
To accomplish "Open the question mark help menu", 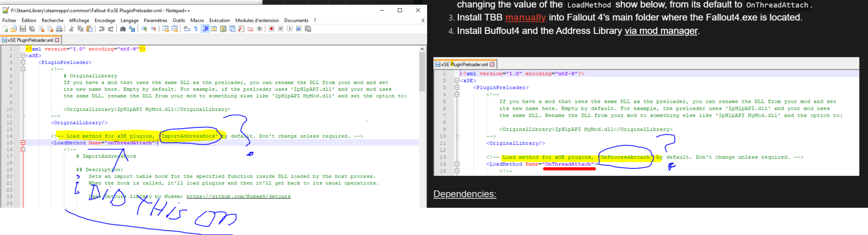I will (x=315, y=20).
